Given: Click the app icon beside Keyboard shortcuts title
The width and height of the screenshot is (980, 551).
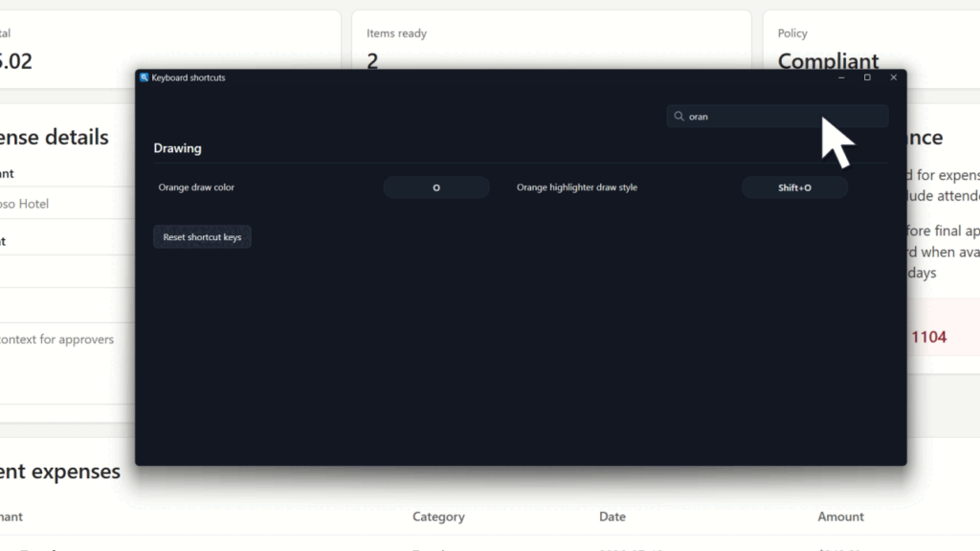Looking at the screenshot, I should coord(145,77).
